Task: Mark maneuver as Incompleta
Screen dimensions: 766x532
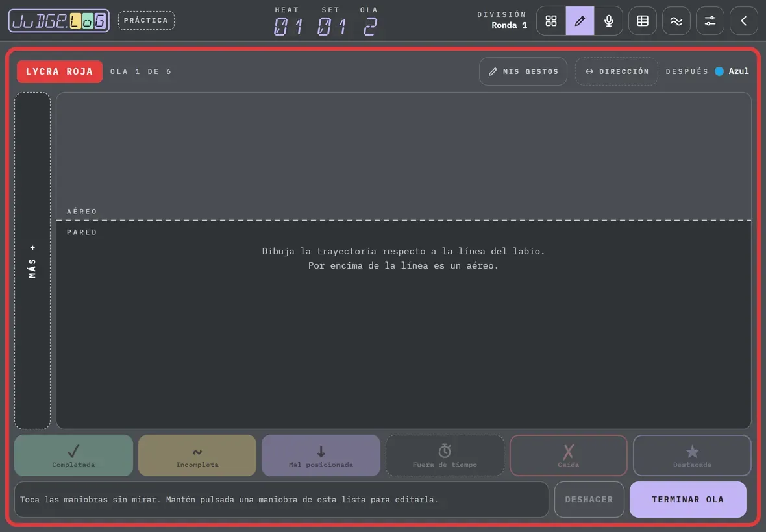Action: pyautogui.click(x=197, y=455)
